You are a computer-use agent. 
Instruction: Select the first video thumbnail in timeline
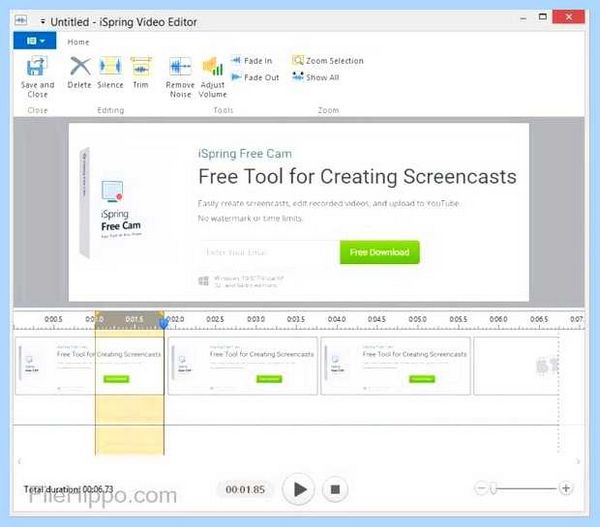[x=90, y=366]
